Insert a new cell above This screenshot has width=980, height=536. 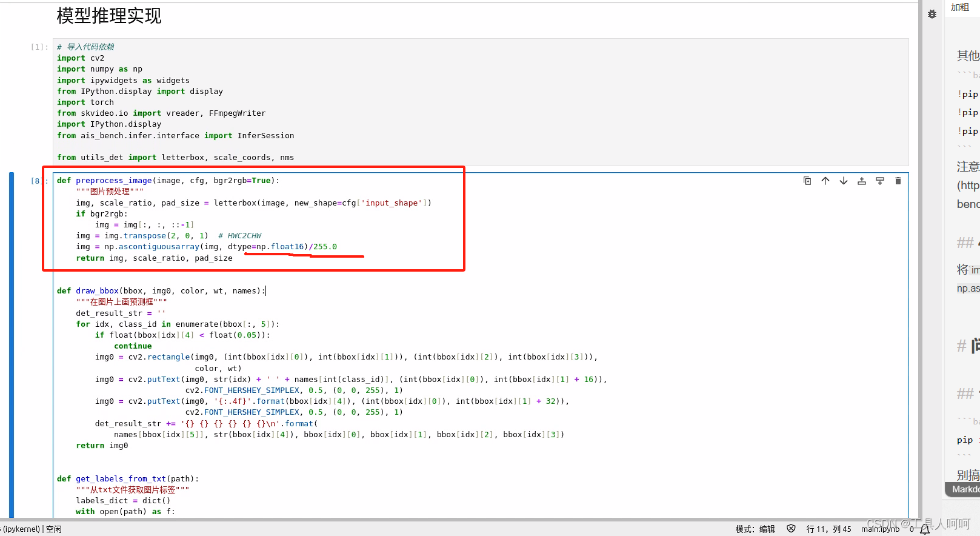coord(862,181)
